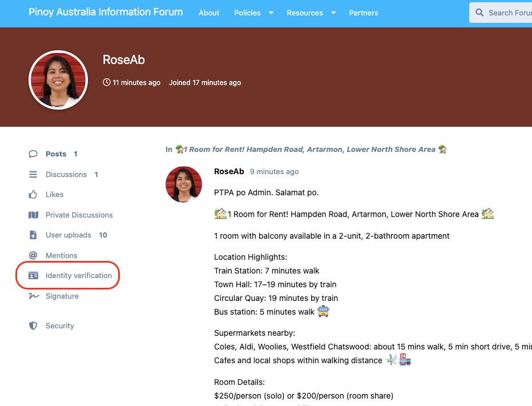The width and height of the screenshot is (532, 406).
Task: Click the small avatar beside the post
Action: pos(184,184)
